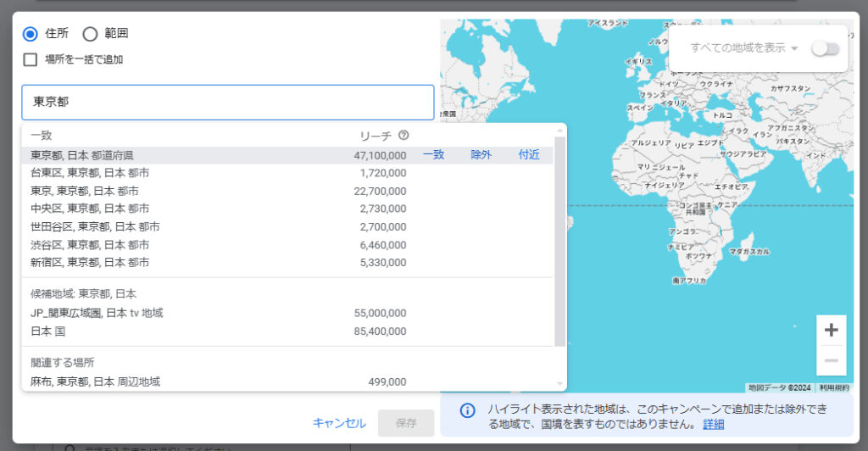Screen dimensions: 868x451
Task: Open the 詳細 link in the notice
Action: [713, 424]
